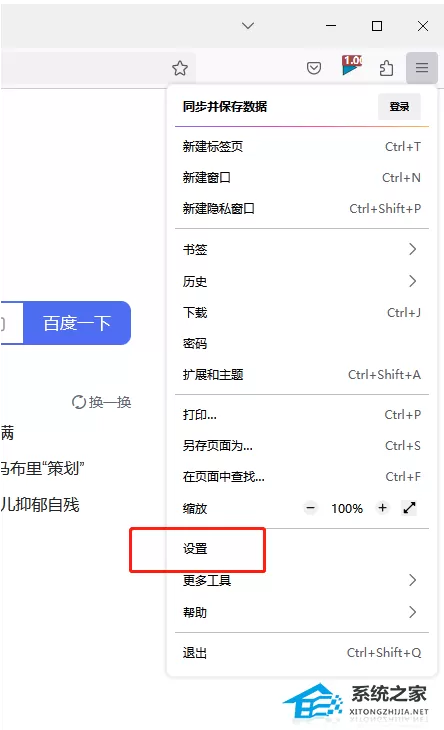
Task: Click the extension icon with 1.00 badge
Action: coord(351,66)
